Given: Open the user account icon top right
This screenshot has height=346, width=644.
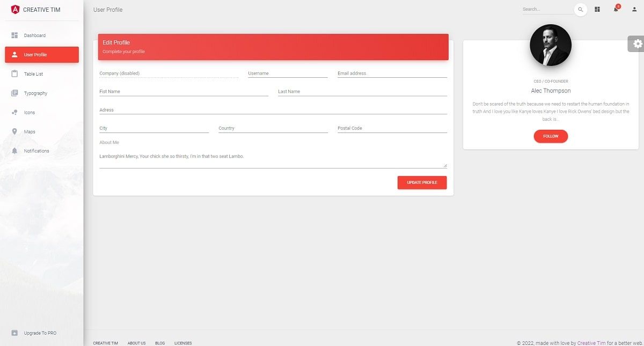Looking at the screenshot, I should [x=635, y=9].
